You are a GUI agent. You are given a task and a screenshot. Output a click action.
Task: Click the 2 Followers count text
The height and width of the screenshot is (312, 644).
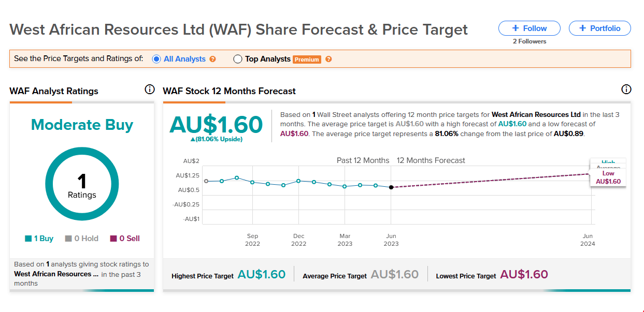click(x=529, y=41)
